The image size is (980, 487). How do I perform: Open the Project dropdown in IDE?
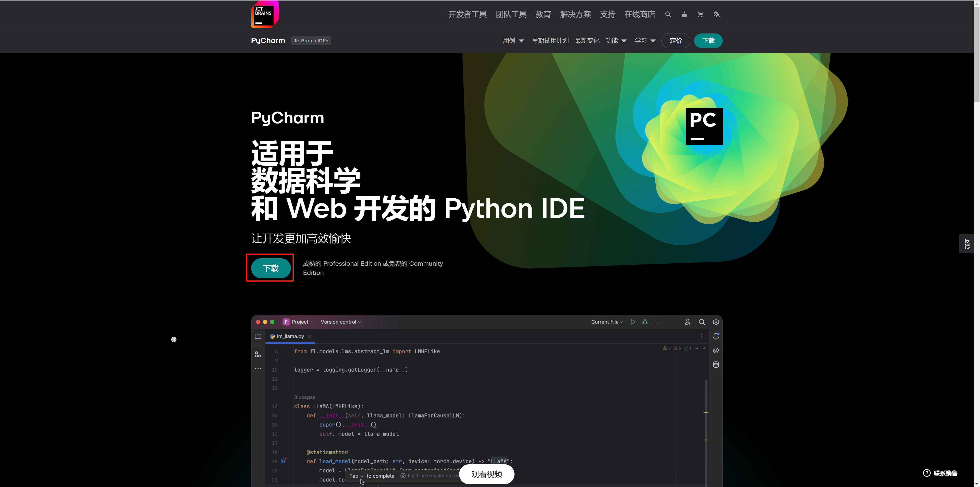click(299, 322)
